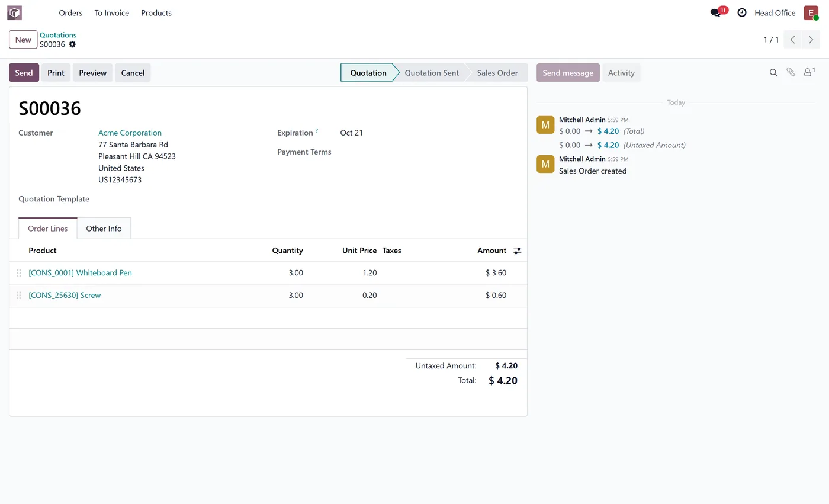Switch to the Order Lines tab
The height and width of the screenshot is (504, 829).
coord(48,229)
